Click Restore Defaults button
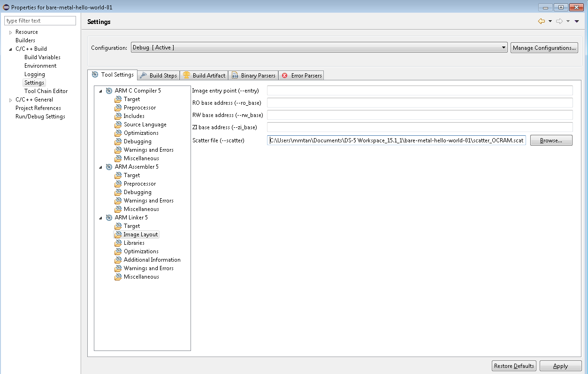Screen dimensions: 588x374 coord(514,366)
